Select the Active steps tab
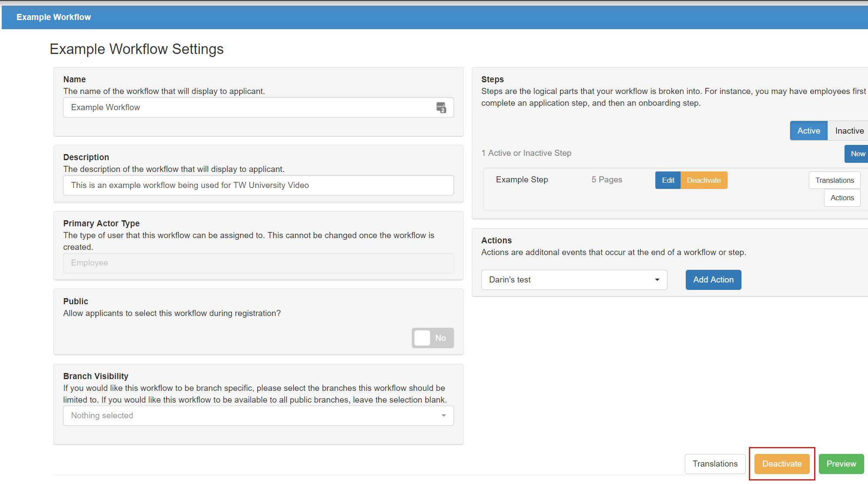868x484 pixels. (x=808, y=131)
